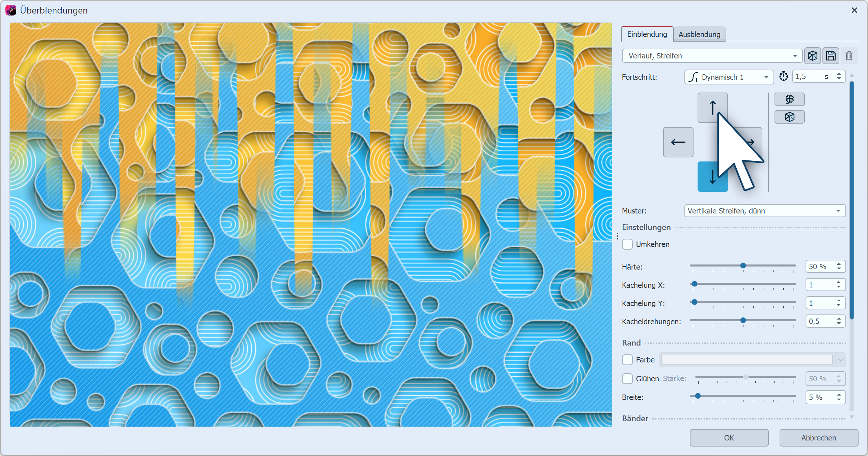Screen dimensions: 868x456
Task: Click the duration seconds input field
Action: click(x=807, y=77)
